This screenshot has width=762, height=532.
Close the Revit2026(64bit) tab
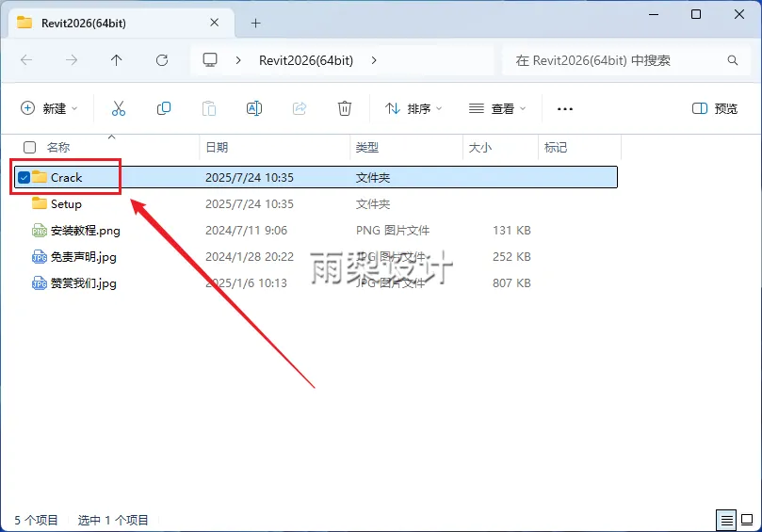pos(215,23)
